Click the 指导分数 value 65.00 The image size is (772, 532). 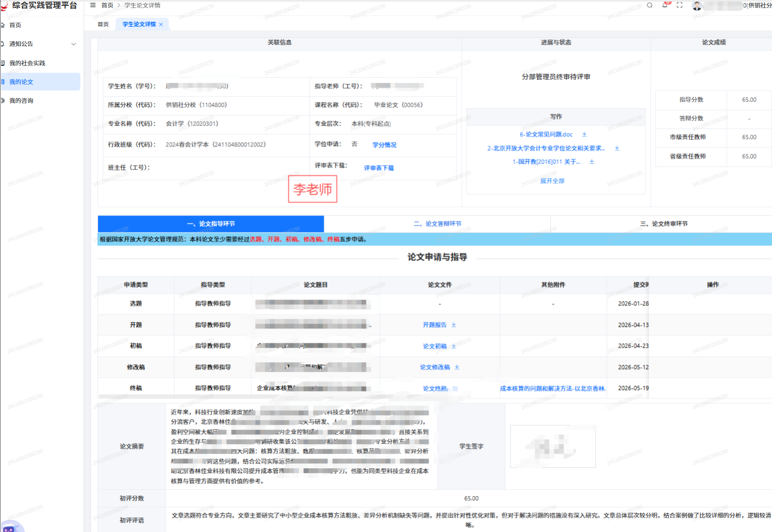pos(749,100)
